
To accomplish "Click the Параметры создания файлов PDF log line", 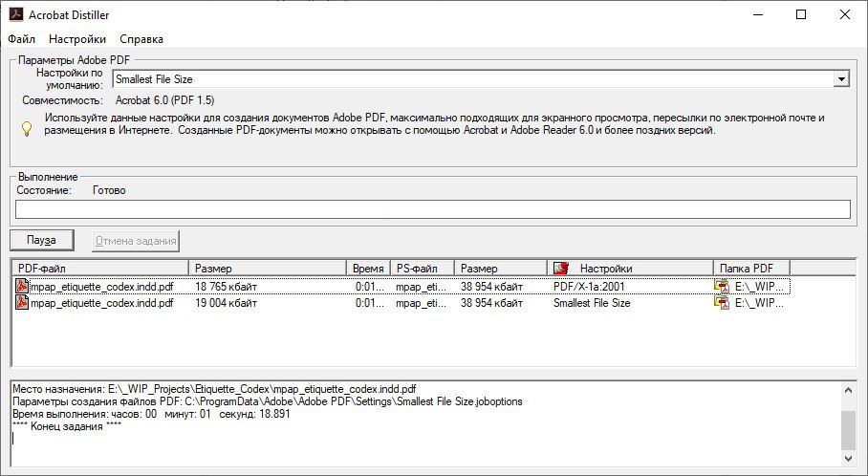I will 268,401.
